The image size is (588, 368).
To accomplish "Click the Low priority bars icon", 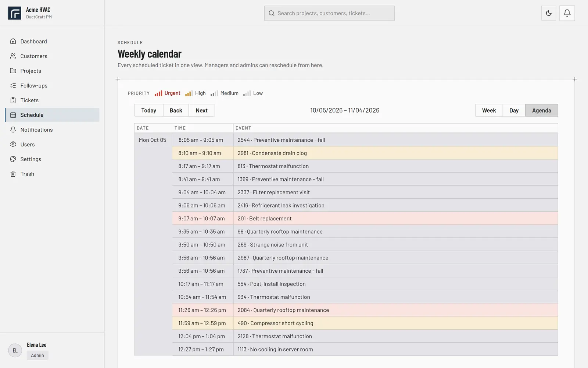I will pos(247,93).
